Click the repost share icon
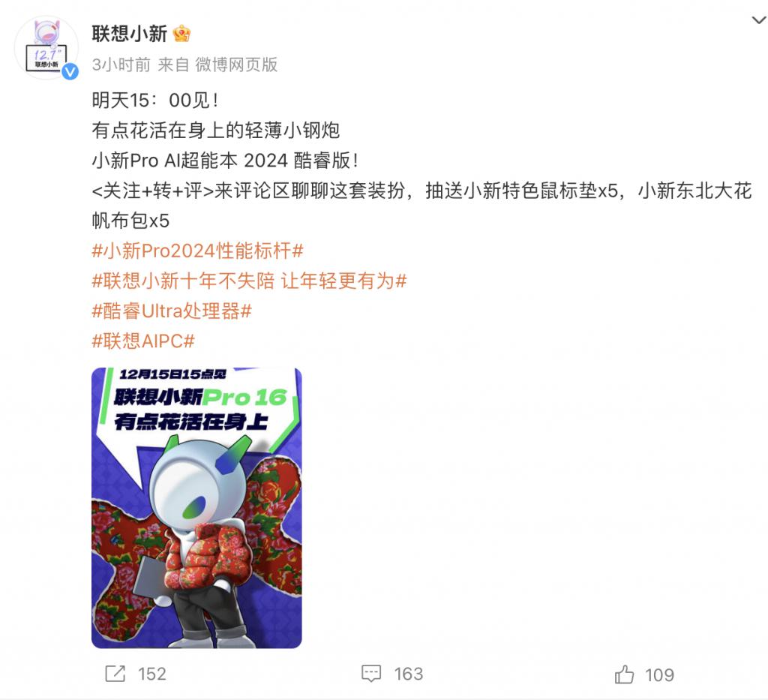The height and width of the screenshot is (700, 768). click(115, 674)
